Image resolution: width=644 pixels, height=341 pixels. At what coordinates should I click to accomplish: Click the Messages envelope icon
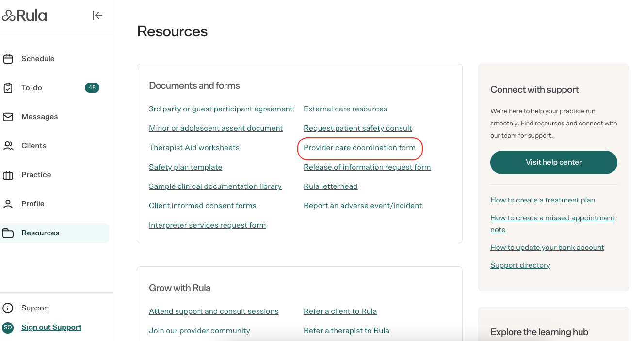pos(8,117)
